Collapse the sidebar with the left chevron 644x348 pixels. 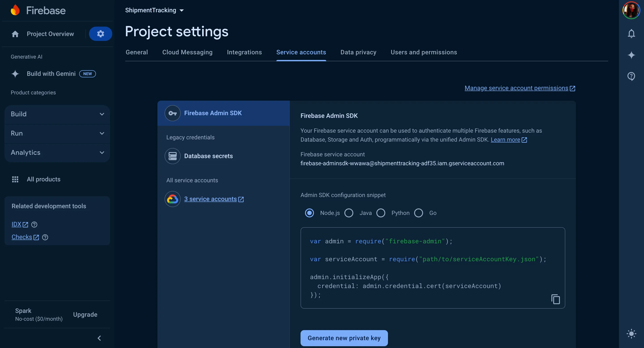(x=99, y=338)
